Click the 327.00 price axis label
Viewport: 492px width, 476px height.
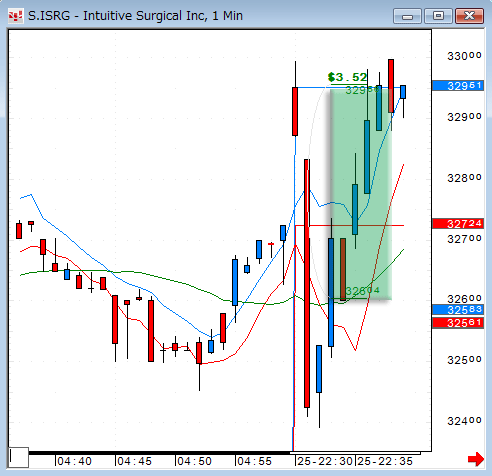click(464, 239)
